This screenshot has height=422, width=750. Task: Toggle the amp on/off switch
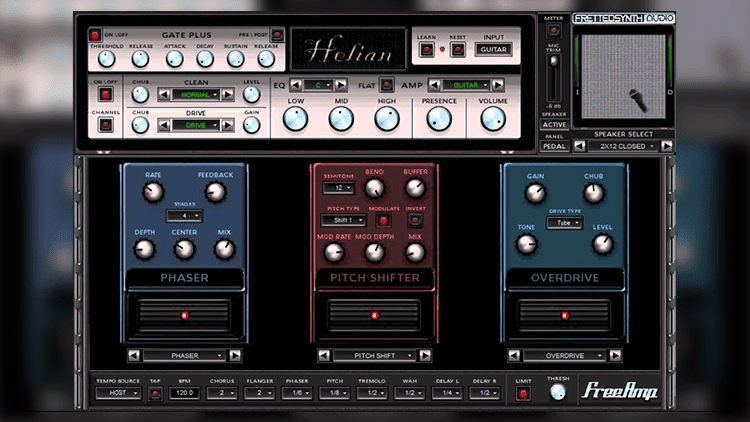coord(105,94)
